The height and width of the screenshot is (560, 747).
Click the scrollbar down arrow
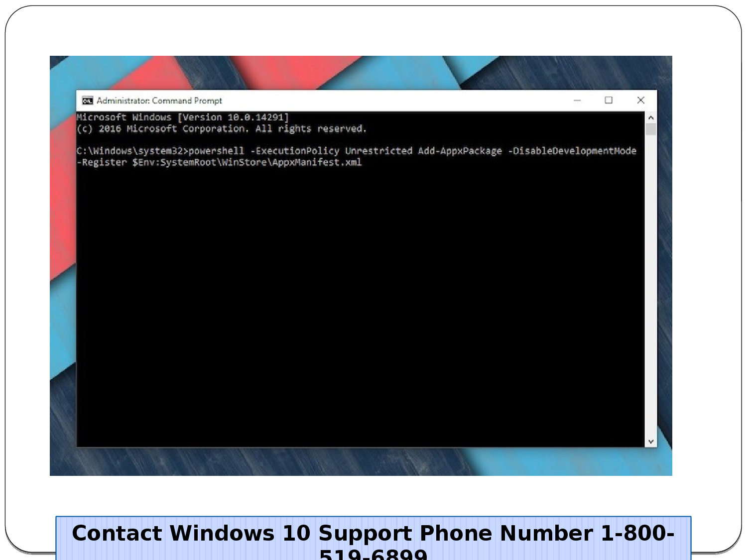coord(650,441)
